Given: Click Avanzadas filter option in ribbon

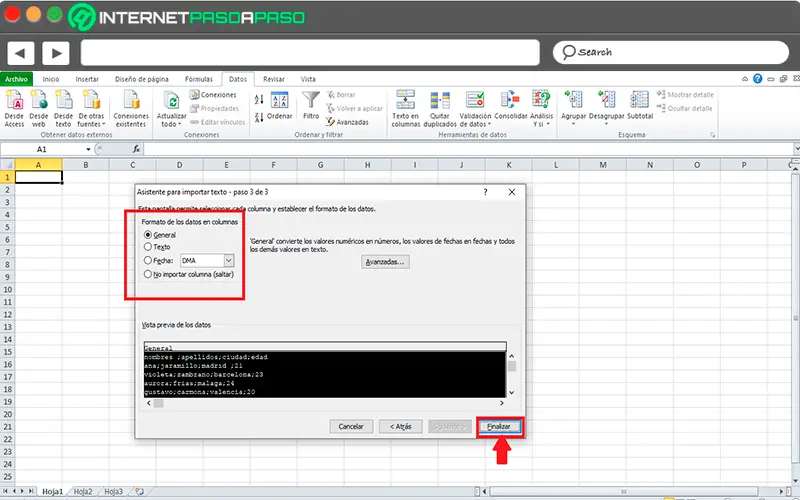Looking at the screenshot, I should coord(347,122).
